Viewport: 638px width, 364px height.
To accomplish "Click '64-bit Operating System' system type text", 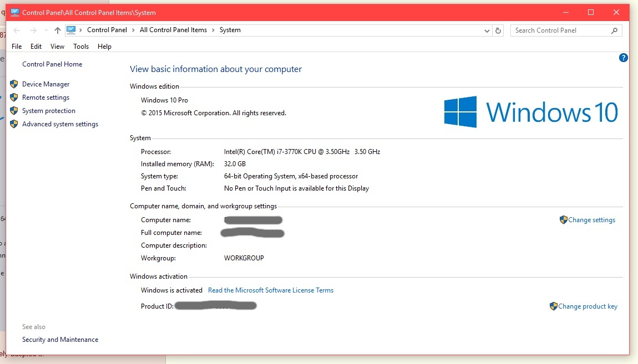I will pyautogui.click(x=291, y=176).
